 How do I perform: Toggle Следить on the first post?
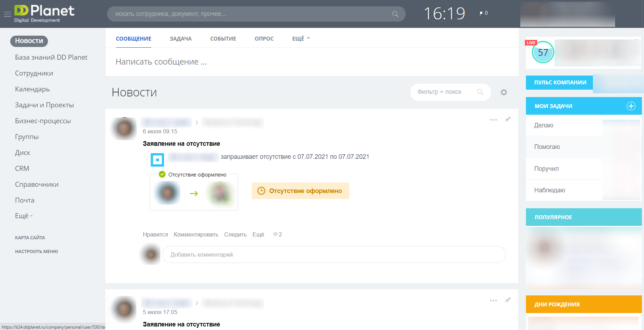click(x=235, y=234)
